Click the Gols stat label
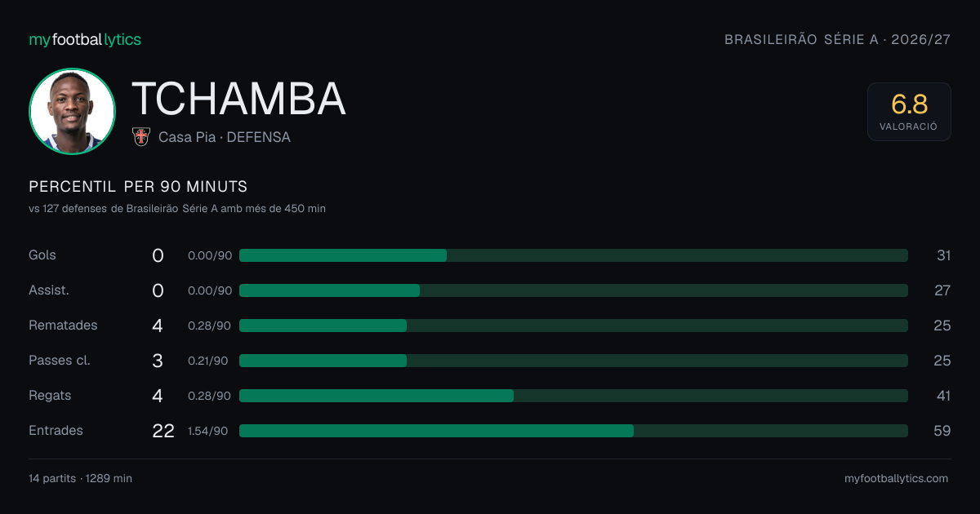This screenshot has height=514, width=980. [x=42, y=255]
